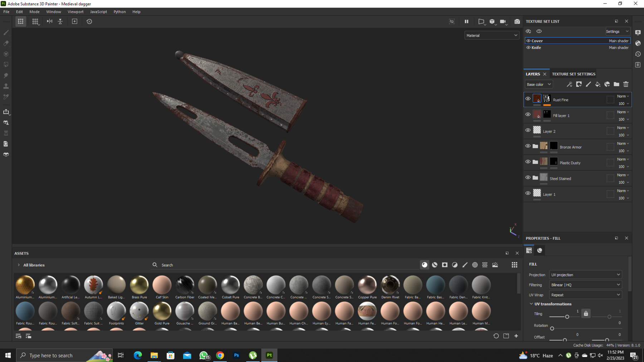Select the Paint tool in the left toolbar

6,33
